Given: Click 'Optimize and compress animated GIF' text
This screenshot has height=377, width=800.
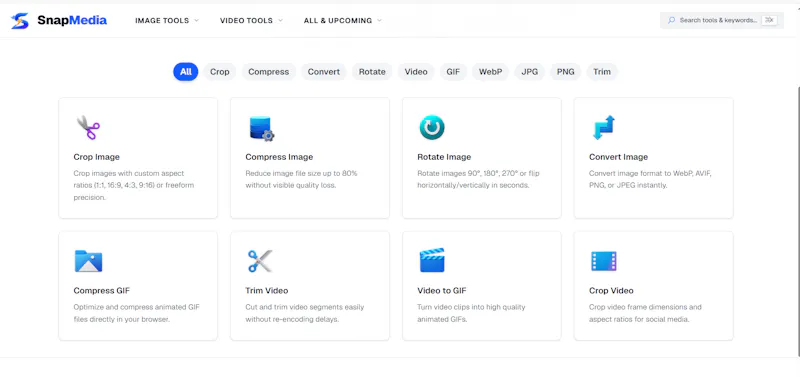Looking at the screenshot, I should click(x=136, y=307).
